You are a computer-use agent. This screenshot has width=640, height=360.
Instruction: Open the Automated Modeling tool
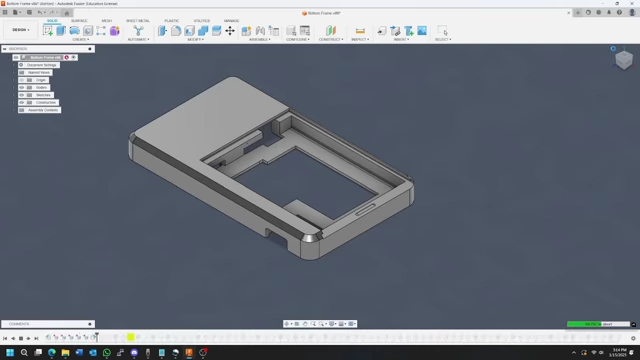click(x=138, y=31)
